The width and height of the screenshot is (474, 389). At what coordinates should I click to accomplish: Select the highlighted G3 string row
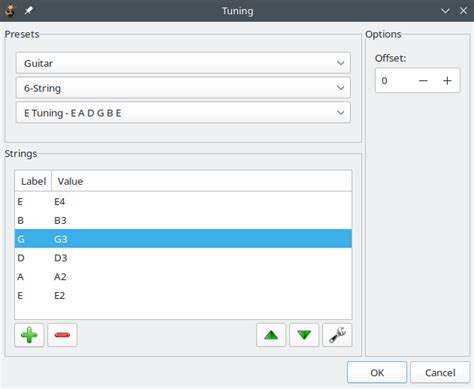(183, 239)
